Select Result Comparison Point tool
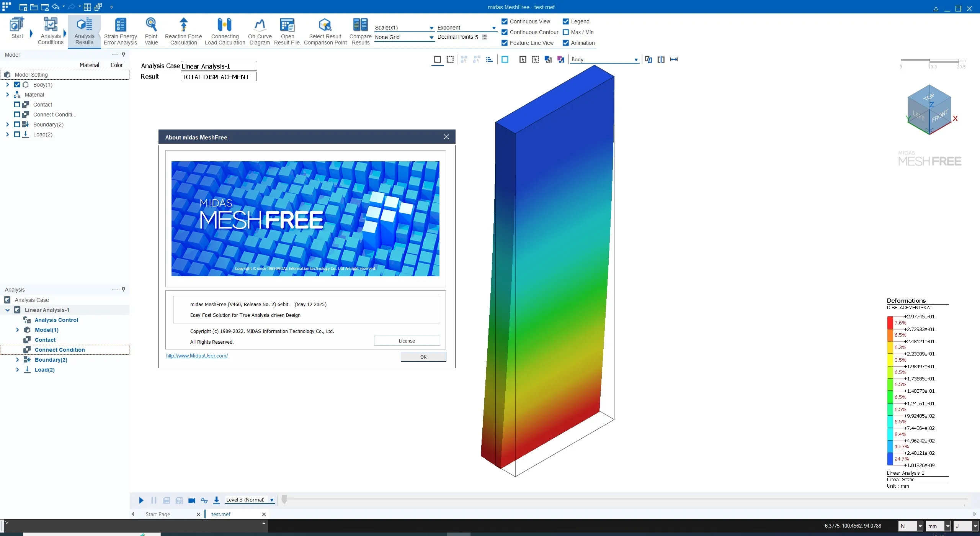 coord(325,31)
